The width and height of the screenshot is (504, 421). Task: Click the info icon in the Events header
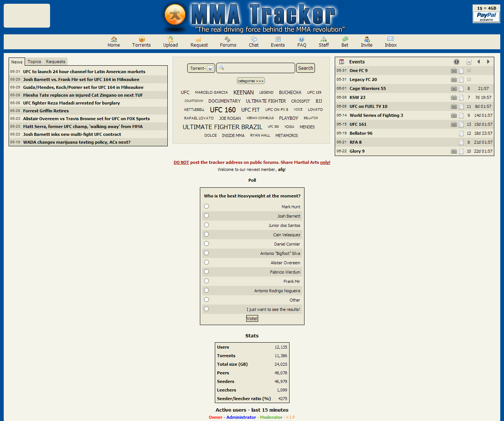coord(457,62)
